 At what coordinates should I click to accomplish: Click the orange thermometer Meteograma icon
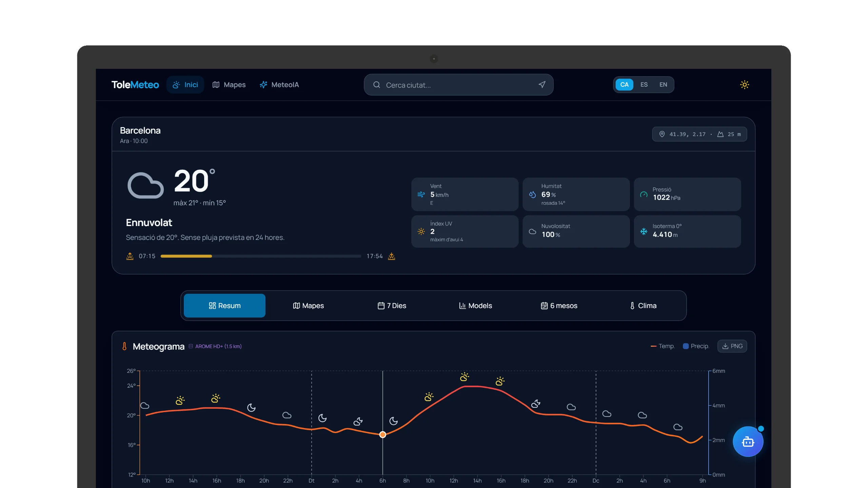click(124, 346)
